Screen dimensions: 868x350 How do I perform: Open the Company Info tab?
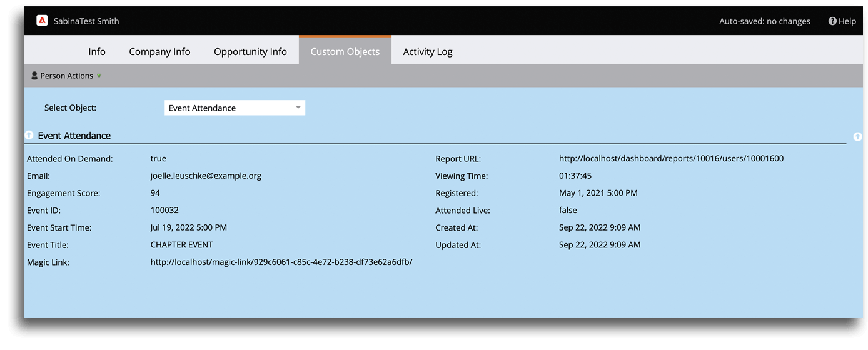[159, 51]
